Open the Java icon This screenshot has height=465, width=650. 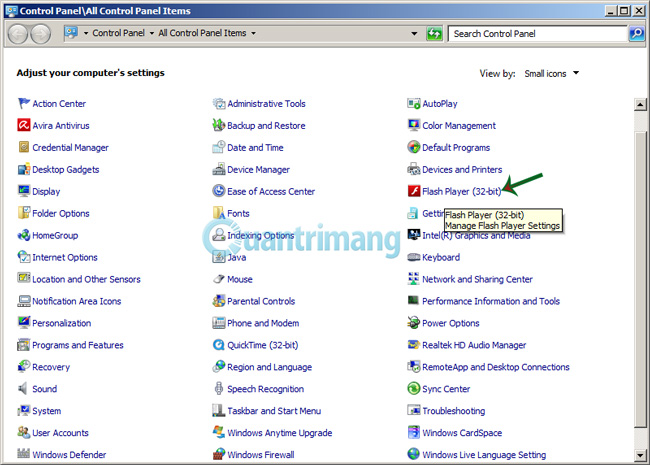[218, 257]
